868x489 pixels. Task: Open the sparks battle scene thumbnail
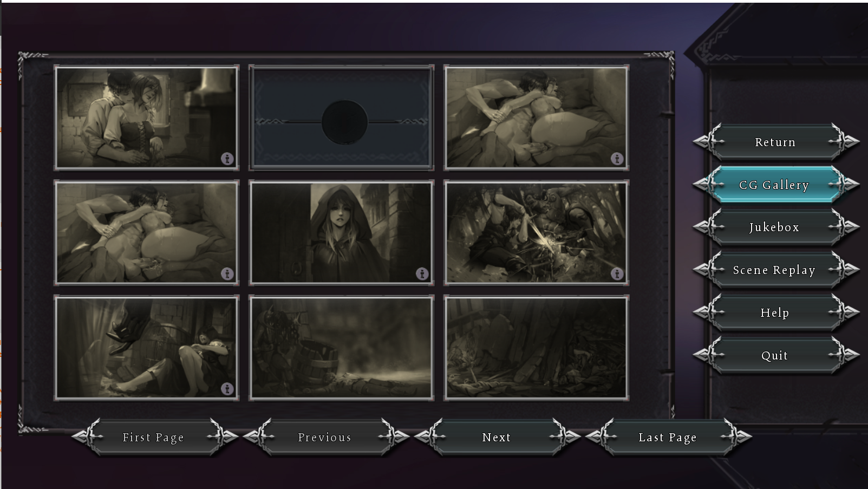point(537,232)
